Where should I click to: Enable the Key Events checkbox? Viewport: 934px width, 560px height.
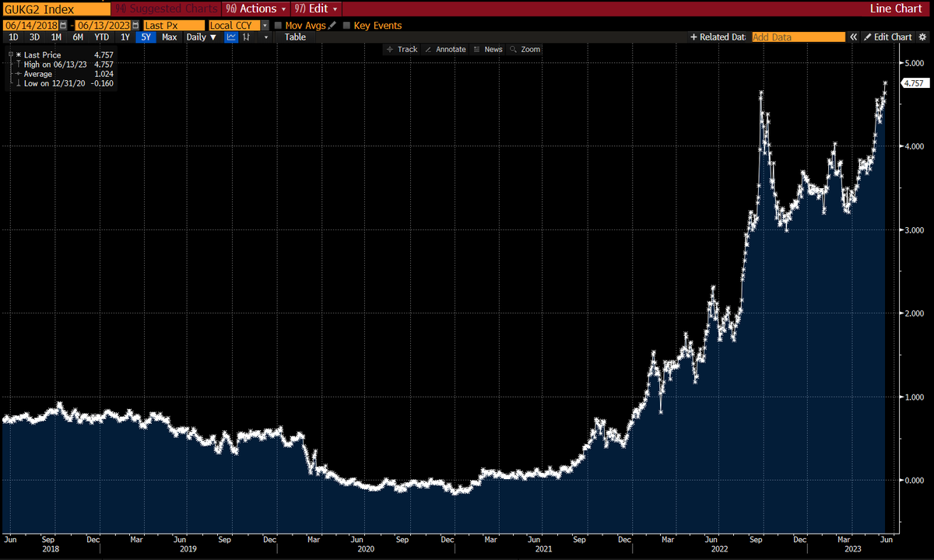(x=346, y=26)
